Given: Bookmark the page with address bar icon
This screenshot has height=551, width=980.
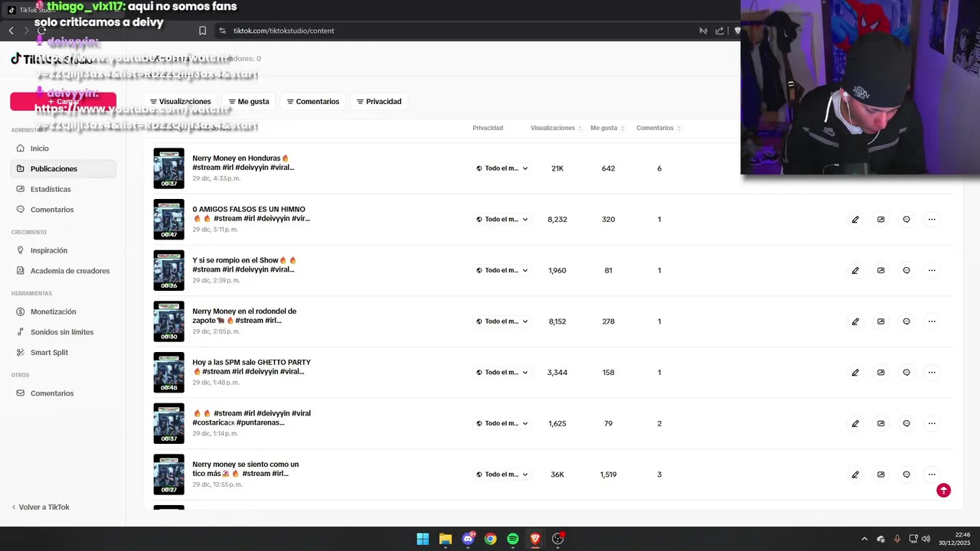Looking at the screenshot, I should click(x=202, y=31).
